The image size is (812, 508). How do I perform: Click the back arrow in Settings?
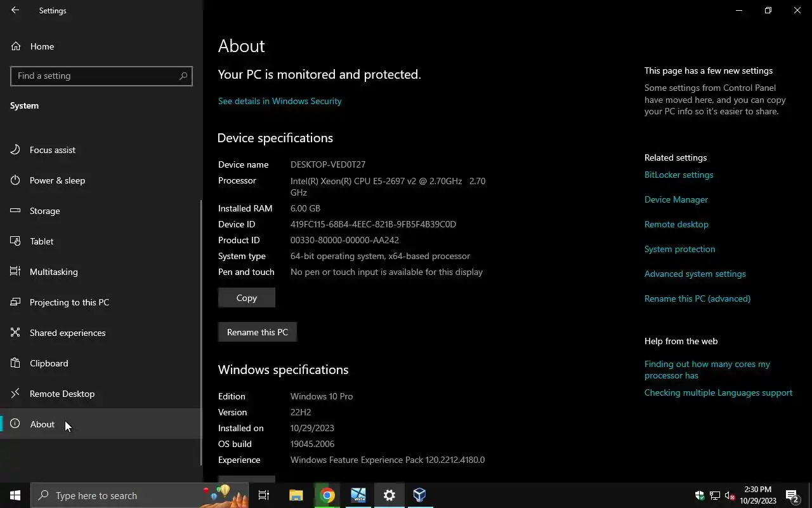tap(15, 10)
